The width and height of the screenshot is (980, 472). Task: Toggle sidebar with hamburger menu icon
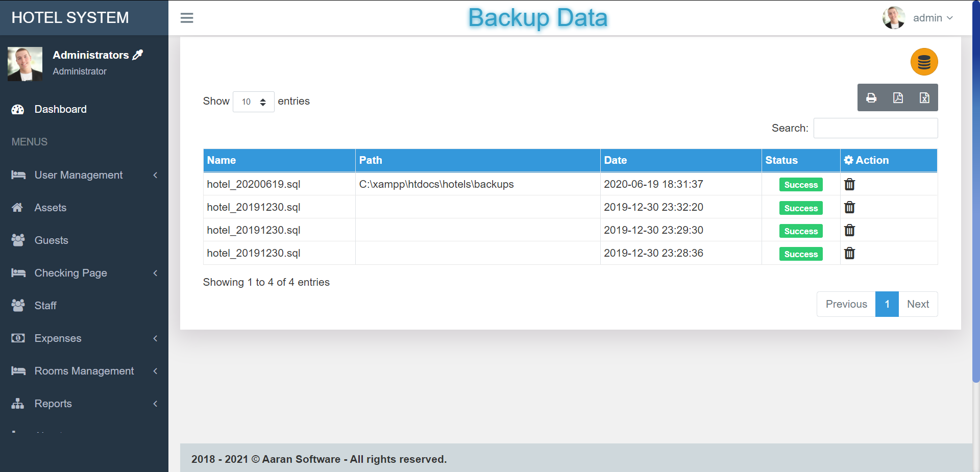pyautogui.click(x=187, y=18)
